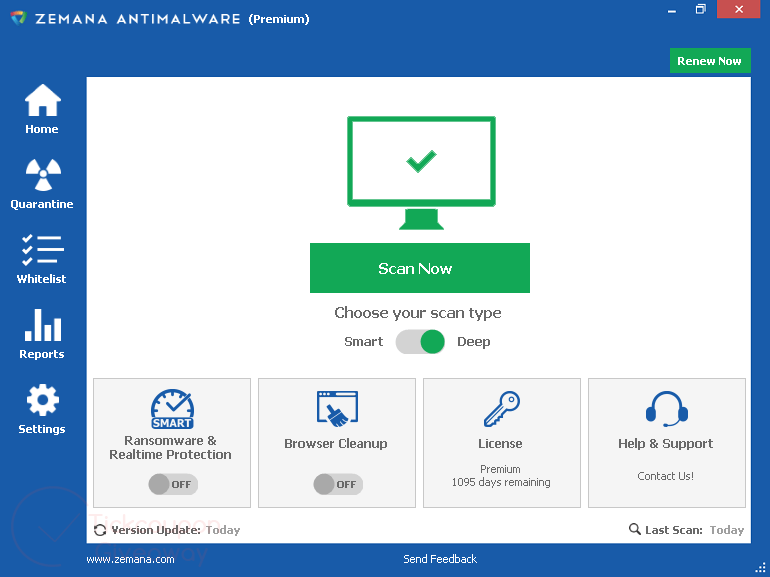
Task: Click the Contact Us! link
Action: (x=665, y=476)
